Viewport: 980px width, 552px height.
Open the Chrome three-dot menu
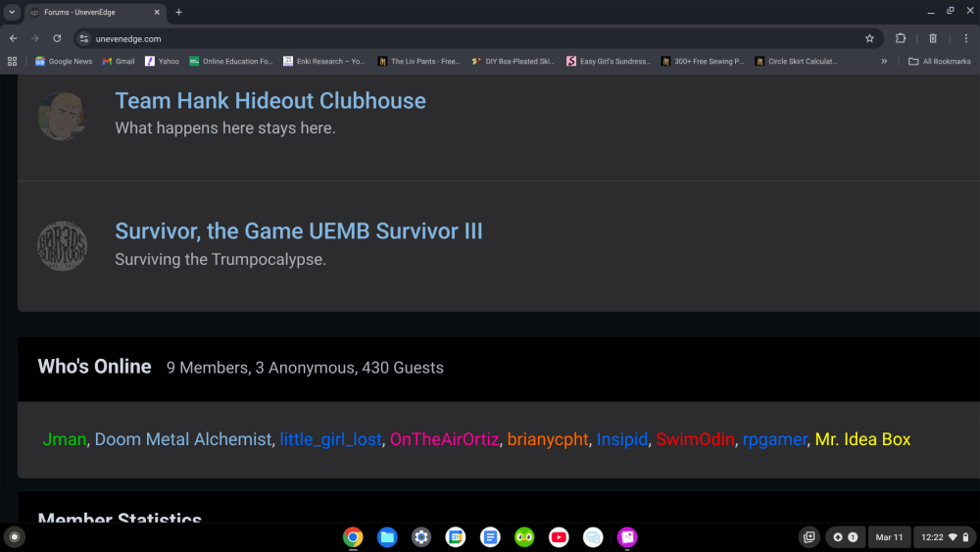[x=965, y=38]
